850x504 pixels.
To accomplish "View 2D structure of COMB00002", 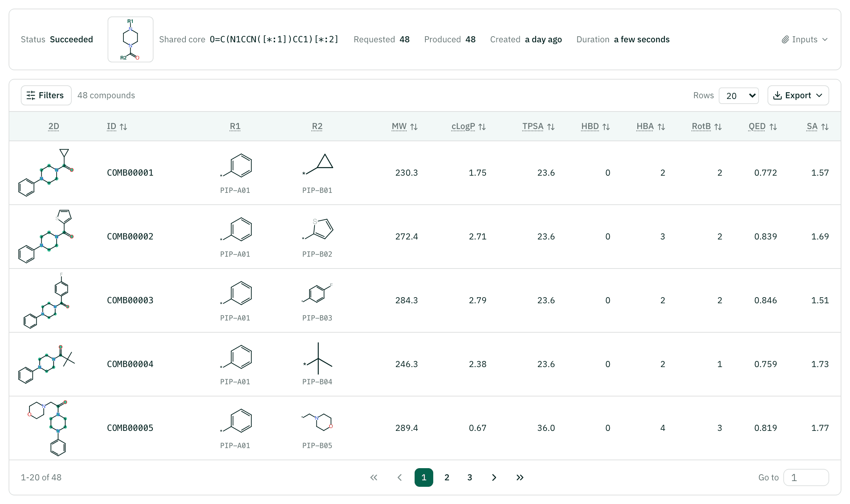I will [x=46, y=237].
